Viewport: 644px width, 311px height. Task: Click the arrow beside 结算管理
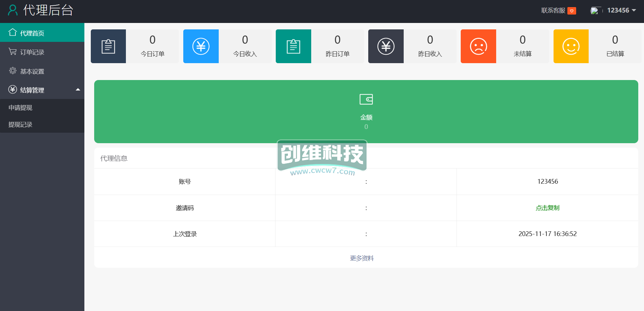point(78,89)
